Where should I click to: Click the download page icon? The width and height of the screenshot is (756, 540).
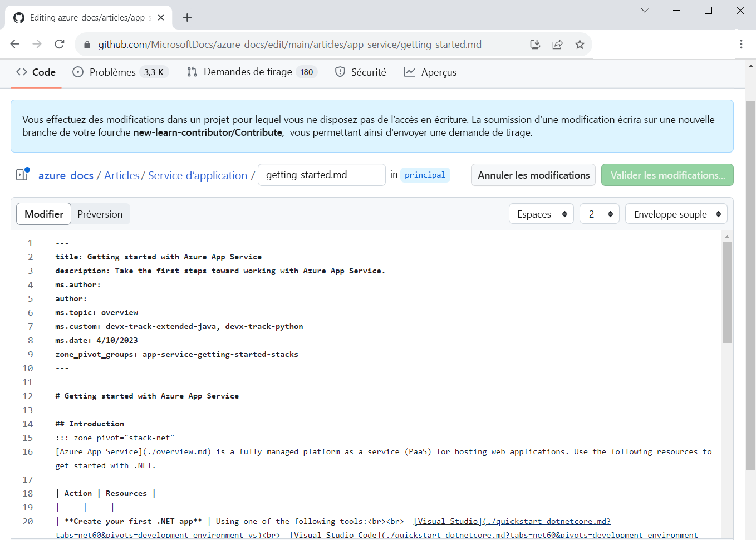click(535, 44)
